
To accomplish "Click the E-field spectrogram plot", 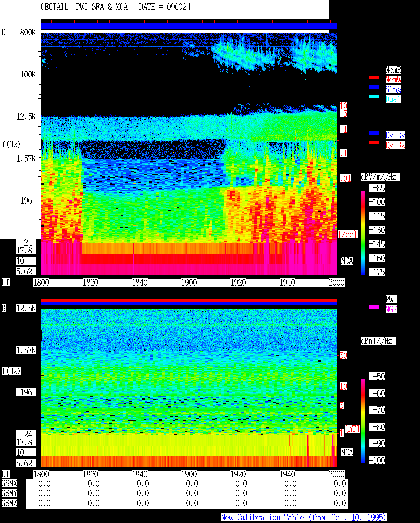I will point(189,154).
